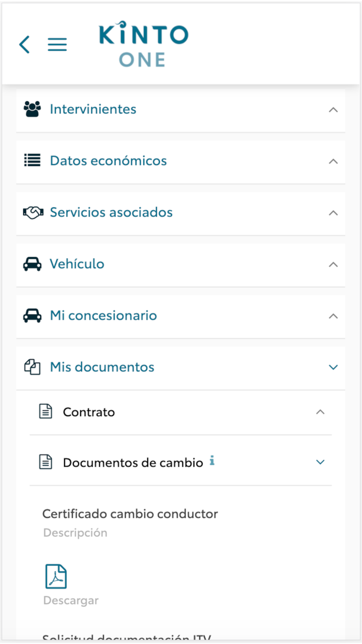Click the Descargar download link

click(x=71, y=600)
